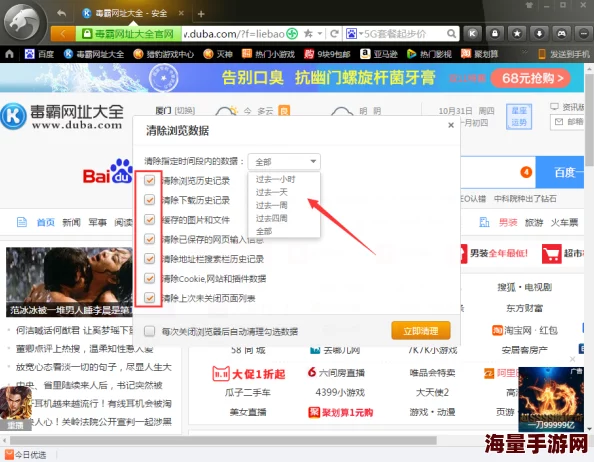Uncheck 缓存的图片和文件 checkbox
The height and width of the screenshot is (462, 594).
(x=150, y=219)
